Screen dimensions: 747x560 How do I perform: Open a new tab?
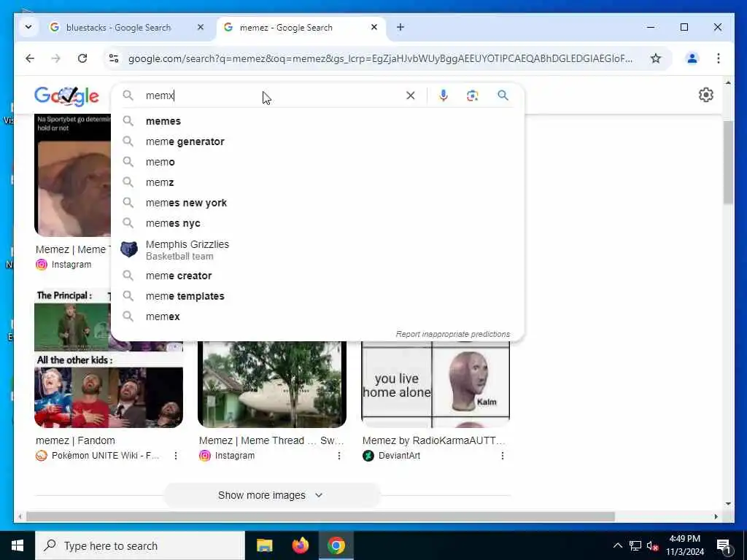tap(400, 27)
